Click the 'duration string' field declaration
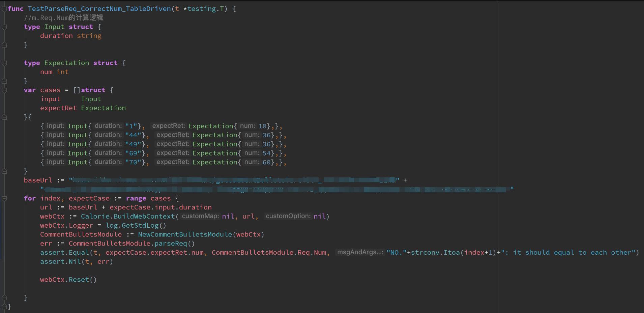This screenshot has height=313, width=644. 71,36
